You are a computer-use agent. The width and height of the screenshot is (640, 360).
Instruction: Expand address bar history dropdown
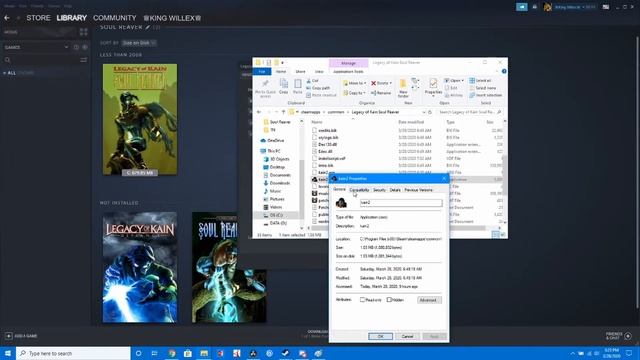pos(423,112)
